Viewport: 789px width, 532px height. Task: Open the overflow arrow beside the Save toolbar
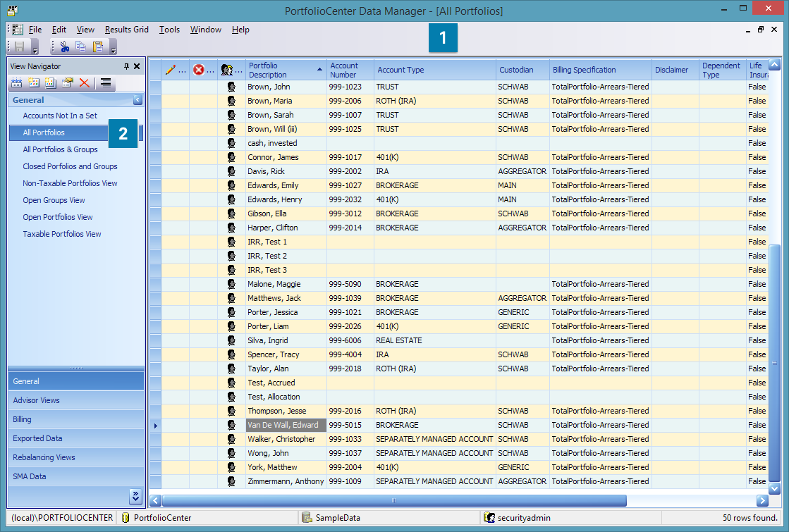[35, 49]
